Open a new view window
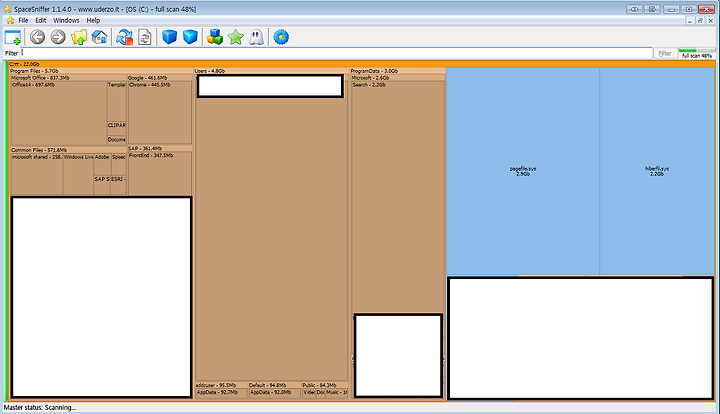This screenshot has width=720, height=414. [13, 37]
